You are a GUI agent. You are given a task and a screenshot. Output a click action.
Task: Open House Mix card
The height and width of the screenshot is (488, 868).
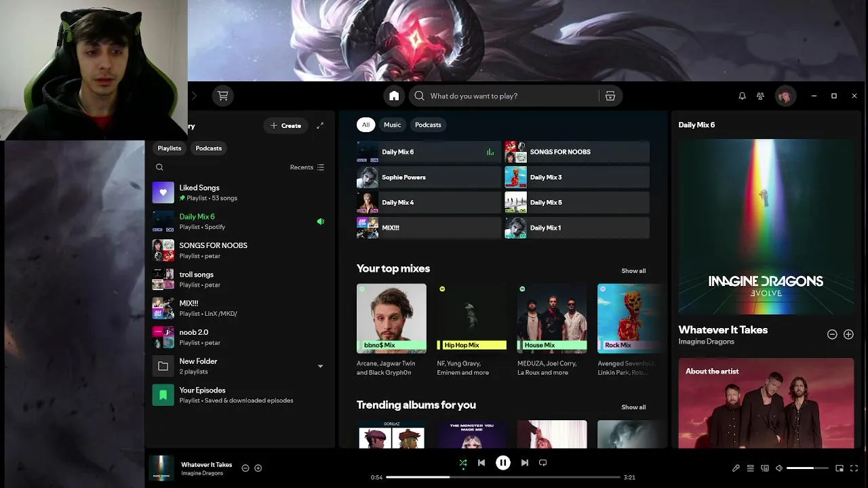point(551,330)
